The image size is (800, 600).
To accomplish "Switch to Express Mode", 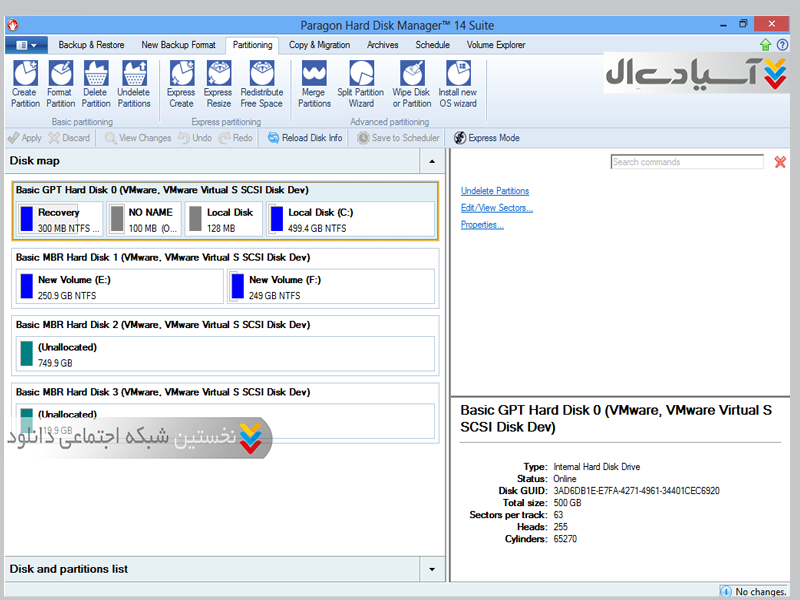I will click(x=487, y=138).
